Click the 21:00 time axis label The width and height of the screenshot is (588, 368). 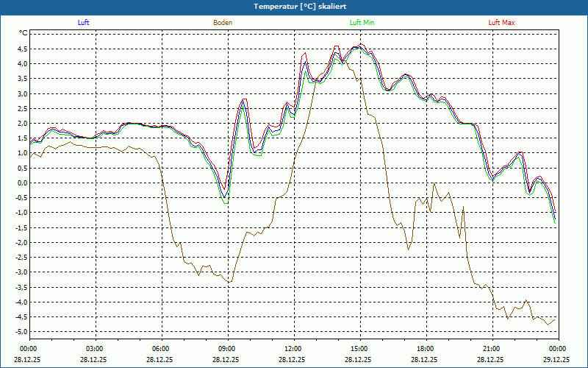[x=492, y=349]
